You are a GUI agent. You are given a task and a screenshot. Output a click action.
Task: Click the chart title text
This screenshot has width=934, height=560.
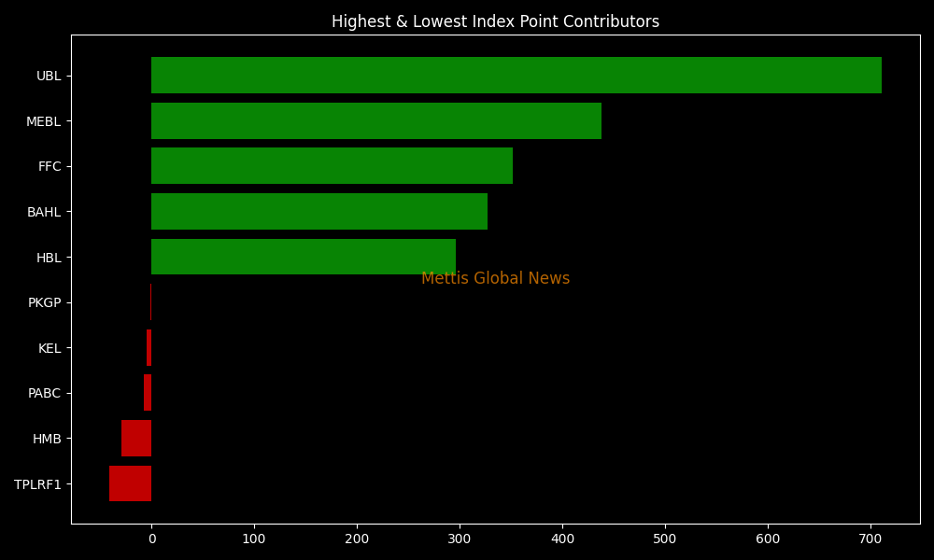coord(495,21)
